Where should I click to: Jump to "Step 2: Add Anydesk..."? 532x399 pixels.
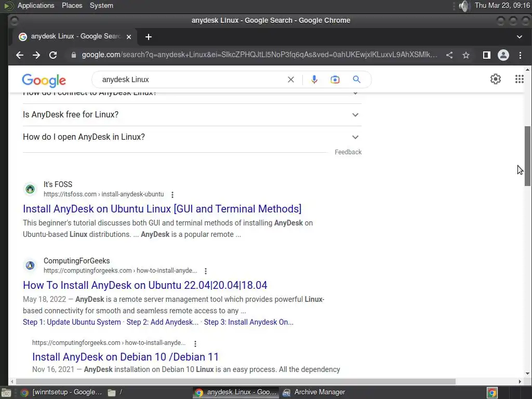(163, 322)
